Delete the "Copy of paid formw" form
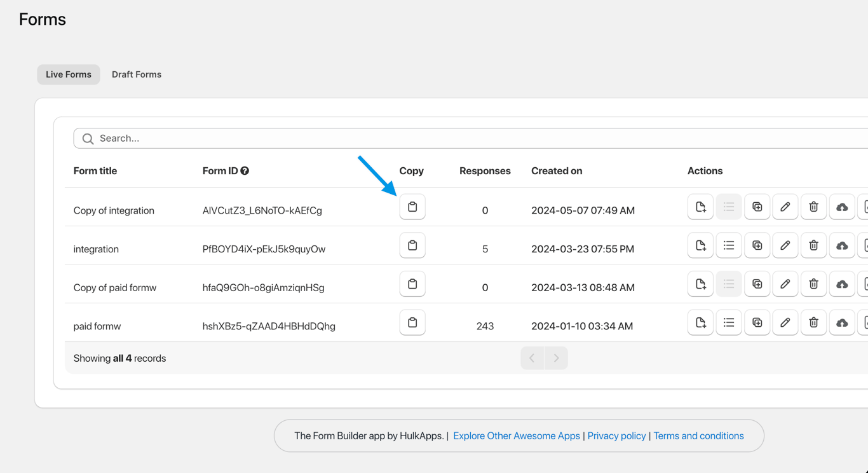 coord(813,284)
